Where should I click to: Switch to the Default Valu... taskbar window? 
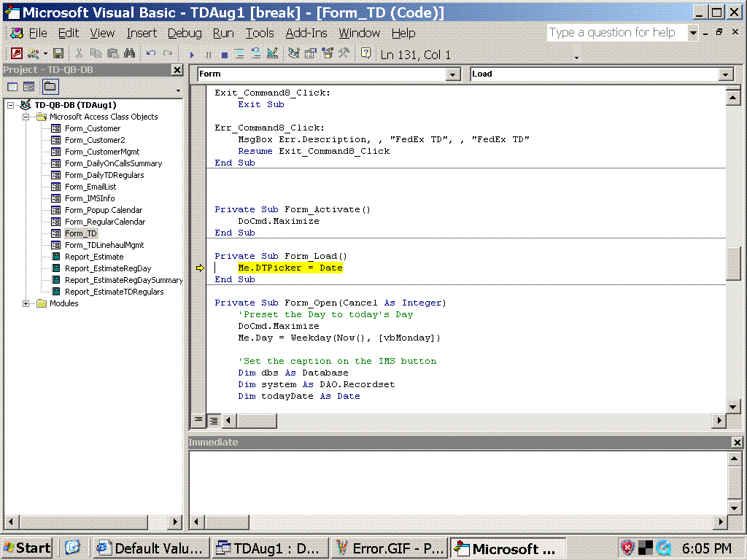point(151,548)
